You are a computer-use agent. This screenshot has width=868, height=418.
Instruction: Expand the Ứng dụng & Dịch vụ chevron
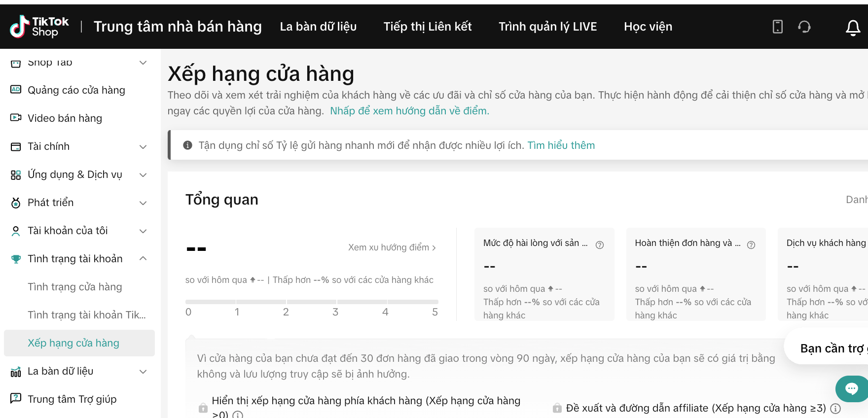143,175
